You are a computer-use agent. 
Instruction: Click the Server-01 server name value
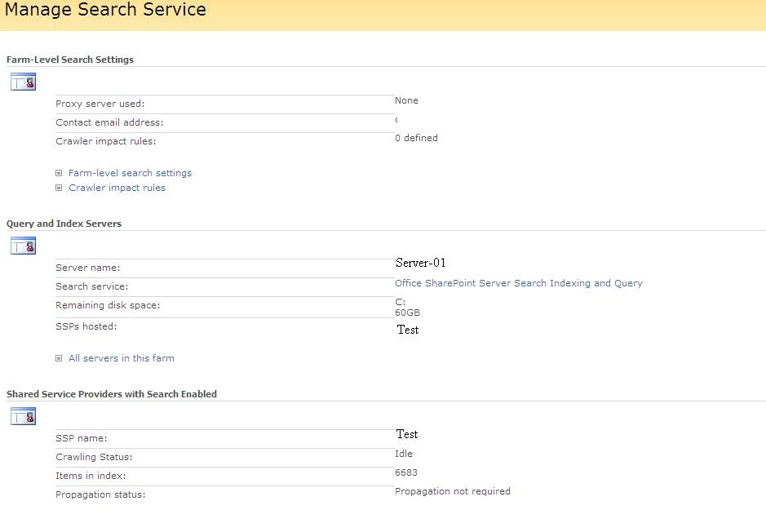click(x=420, y=263)
